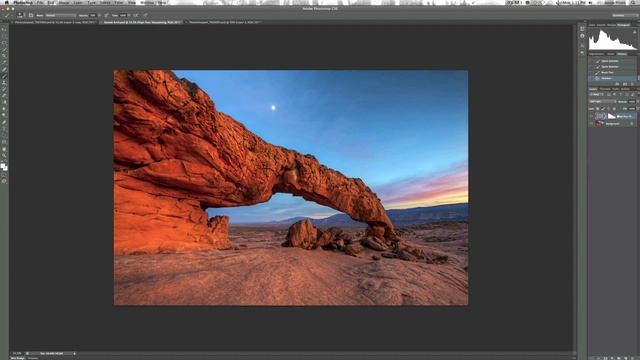Select the Clone Stamp tool
Screen dimensions: 640x360
point(4,82)
